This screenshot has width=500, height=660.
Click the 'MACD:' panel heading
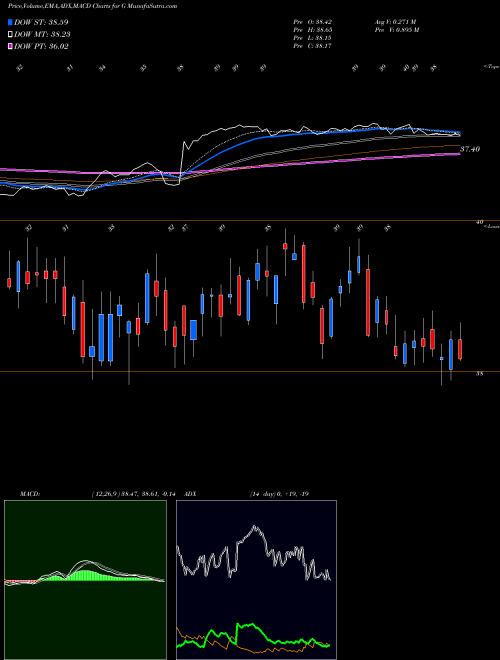tap(30, 494)
